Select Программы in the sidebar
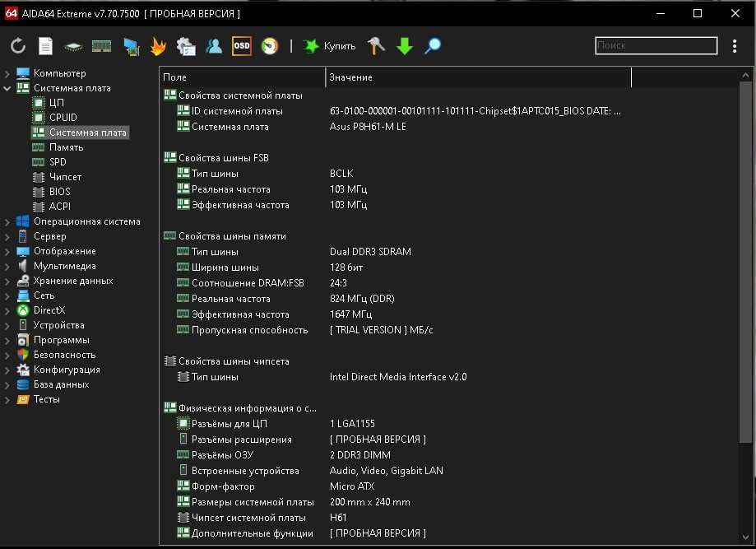The height and width of the screenshot is (549, 756). pyautogui.click(x=61, y=340)
